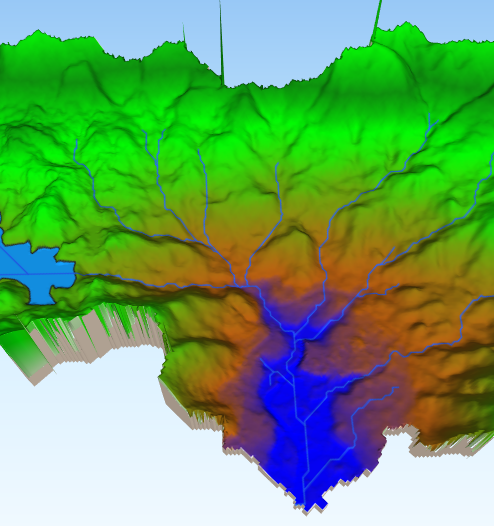The image size is (494, 526).
Task: Select the short isolated stream's hooked endpoint lower right
Action: pyautogui.click(x=396, y=388)
